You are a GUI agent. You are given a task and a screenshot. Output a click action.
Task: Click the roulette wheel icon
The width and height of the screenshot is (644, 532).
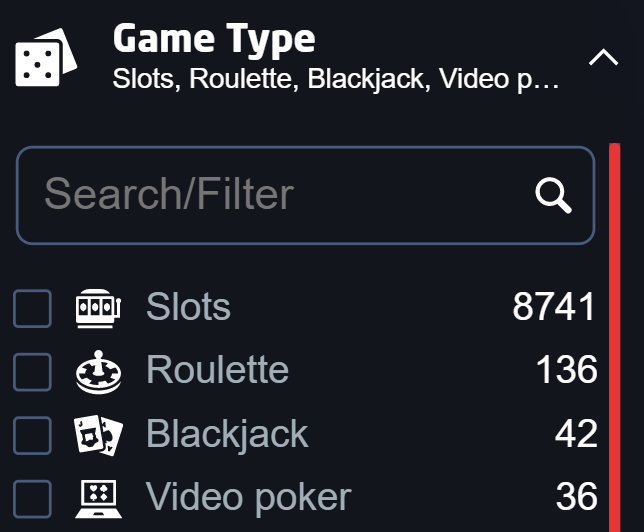coord(99,372)
